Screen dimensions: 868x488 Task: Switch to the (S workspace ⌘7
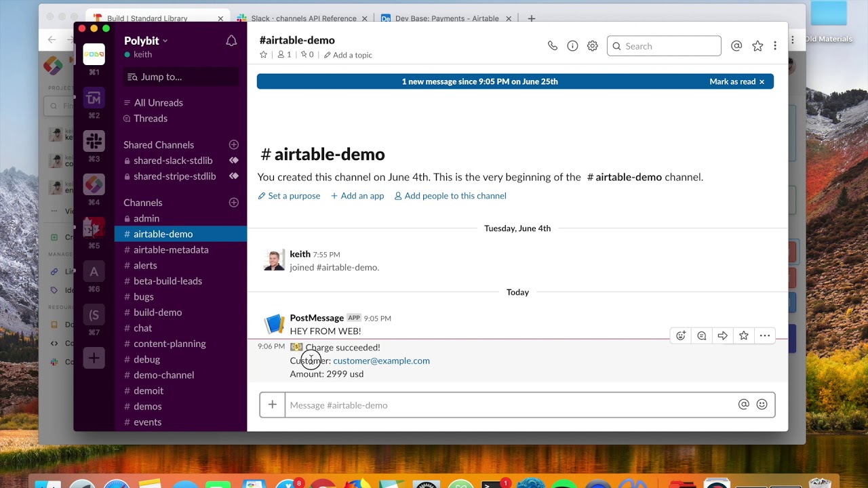(94, 315)
